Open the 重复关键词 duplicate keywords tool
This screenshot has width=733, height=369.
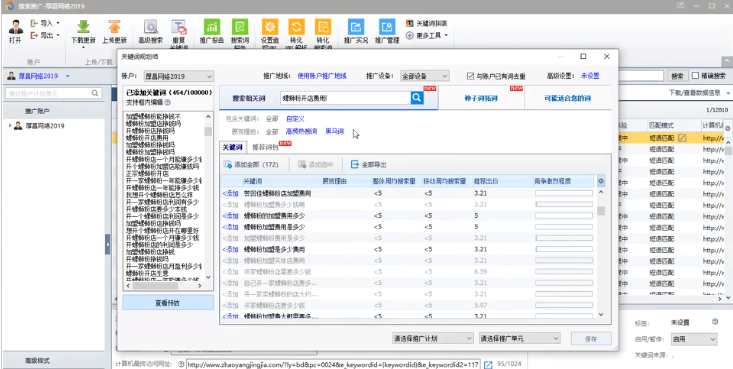point(179,27)
